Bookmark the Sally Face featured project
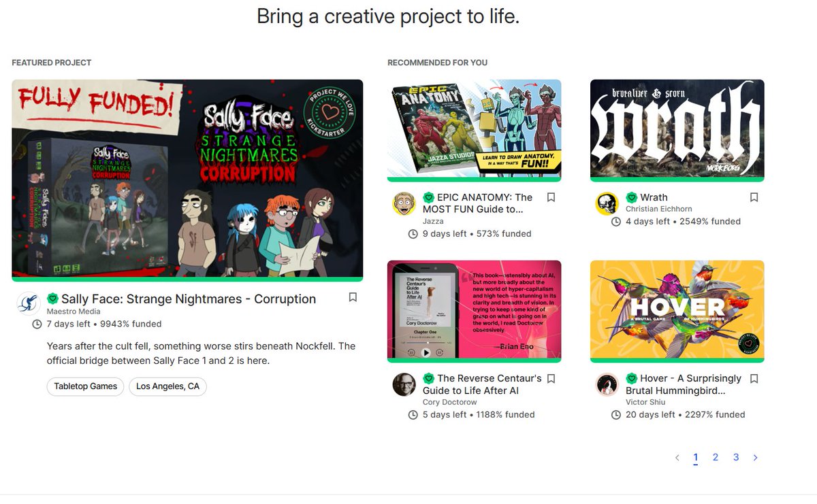Screen dimensions: 817x504 (x=353, y=297)
